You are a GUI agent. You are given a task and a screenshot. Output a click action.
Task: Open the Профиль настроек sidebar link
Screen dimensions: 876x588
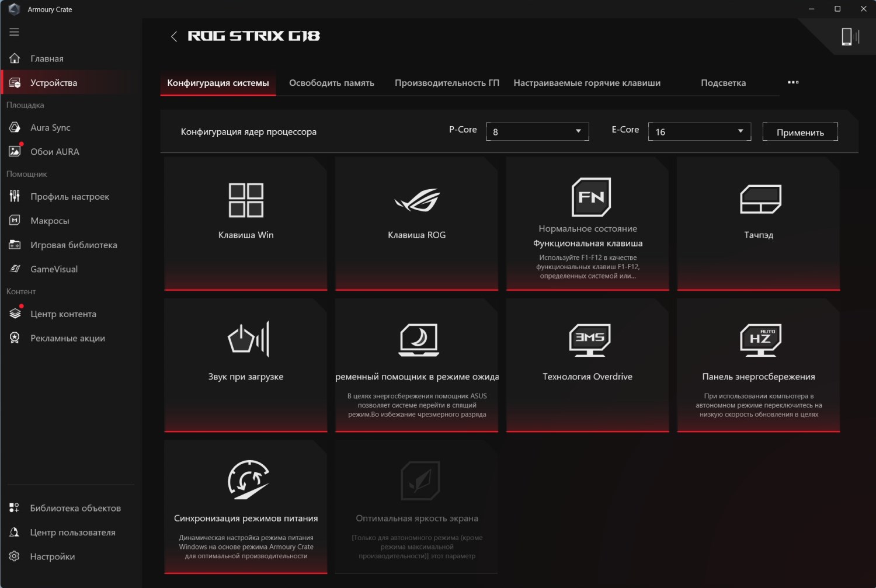tap(69, 197)
